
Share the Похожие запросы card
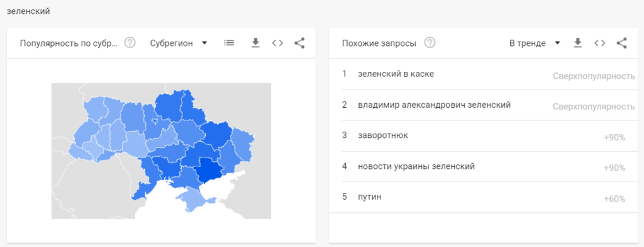pyautogui.click(x=622, y=43)
